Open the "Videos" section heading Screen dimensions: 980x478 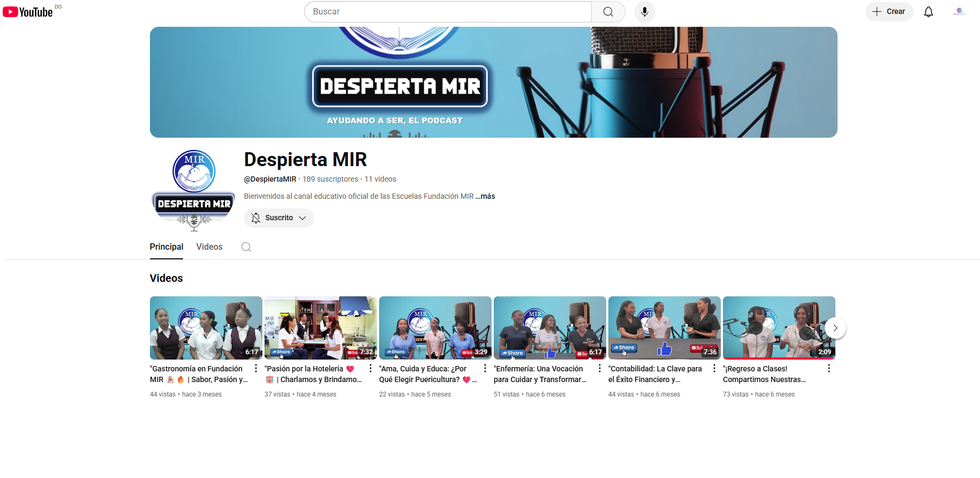167,278
